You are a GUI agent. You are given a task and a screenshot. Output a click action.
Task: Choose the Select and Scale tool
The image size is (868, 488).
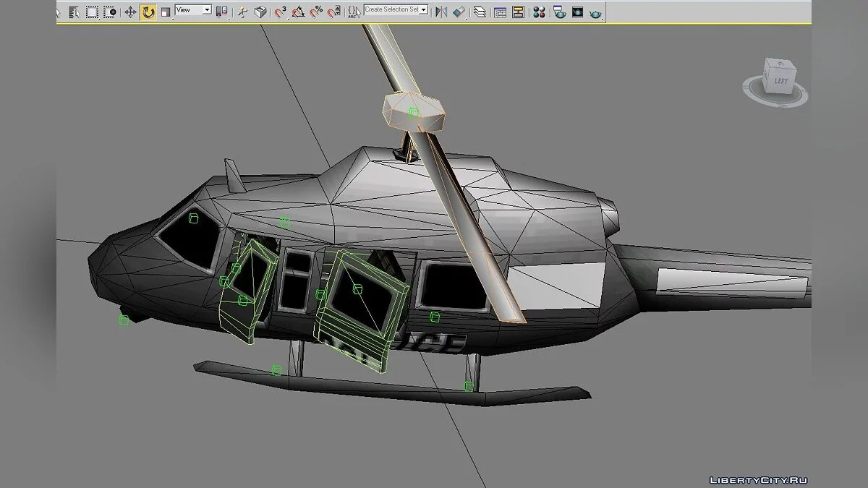166,12
